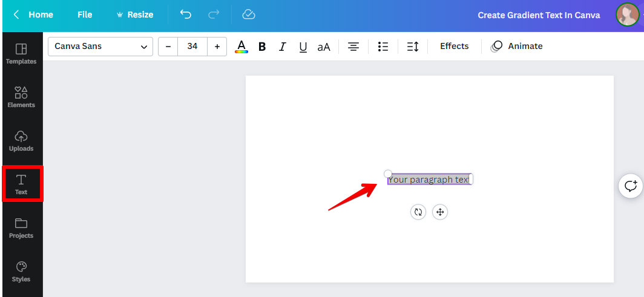Screen dimensions: 644x297
Task: Open the Templates sidebar panel
Action: 21,53
